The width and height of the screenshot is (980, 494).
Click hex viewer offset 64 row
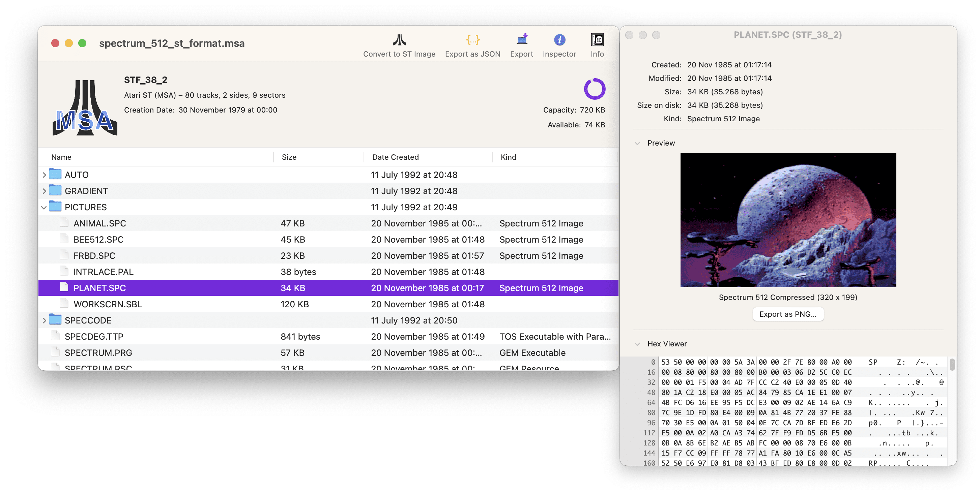[x=784, y=402]
